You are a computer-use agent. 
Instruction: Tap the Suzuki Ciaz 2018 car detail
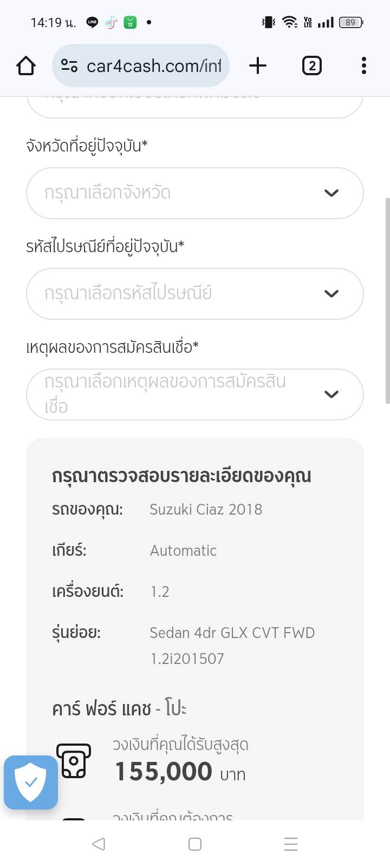(206, 509)
